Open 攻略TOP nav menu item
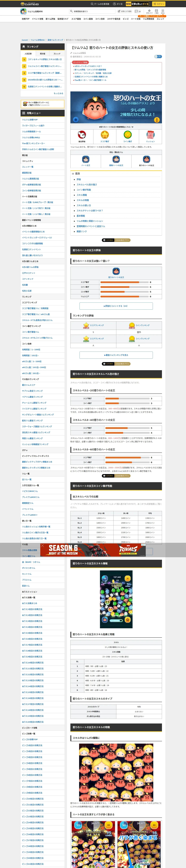 coord(26,19)
